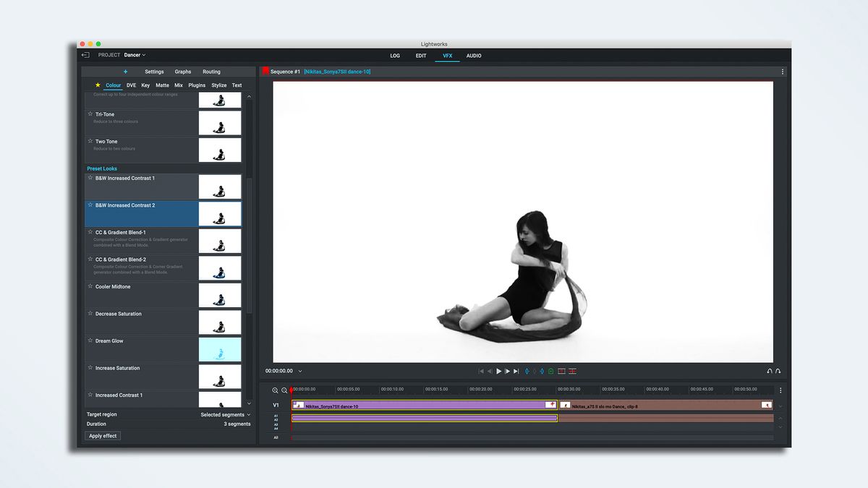Select the cyan Dream Glow preset thumbnail
Screen dimensions: 868x488
[220, 349]
